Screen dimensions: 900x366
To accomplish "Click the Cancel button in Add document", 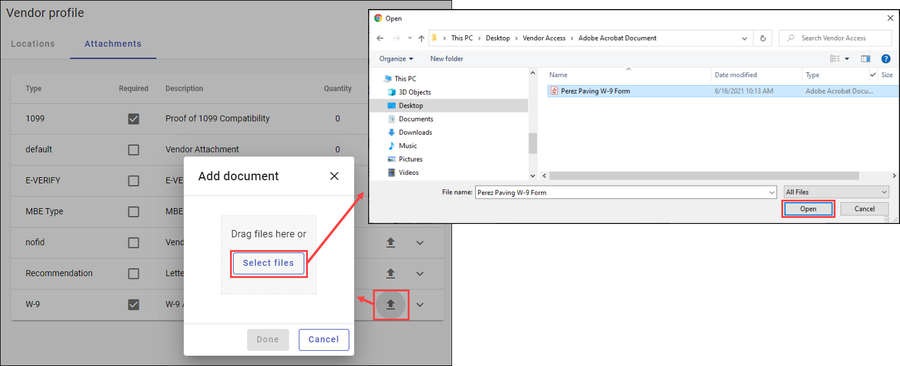I will (324, 340).
